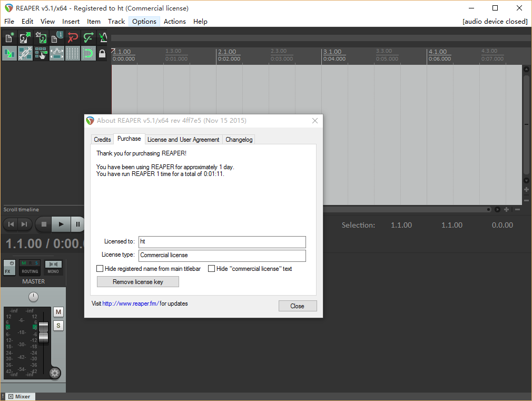Click the Open Project toolbar icon
The image size is (532, 401).
25,37
